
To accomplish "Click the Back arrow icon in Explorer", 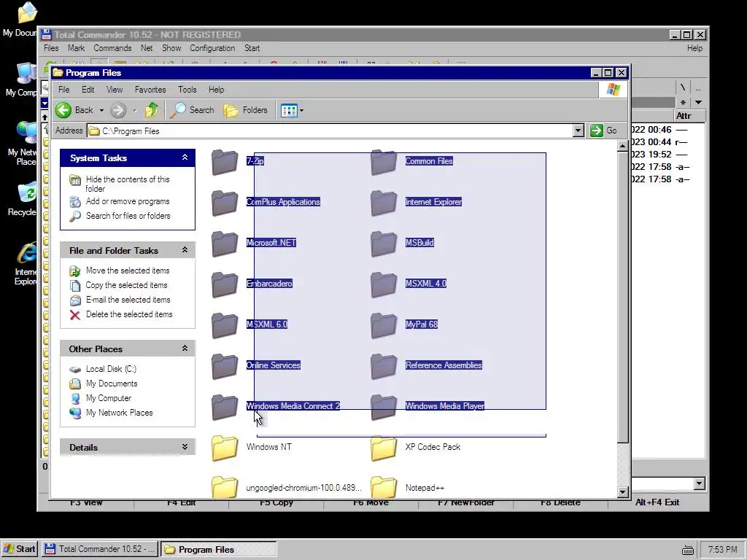I will tap(63, 111).
